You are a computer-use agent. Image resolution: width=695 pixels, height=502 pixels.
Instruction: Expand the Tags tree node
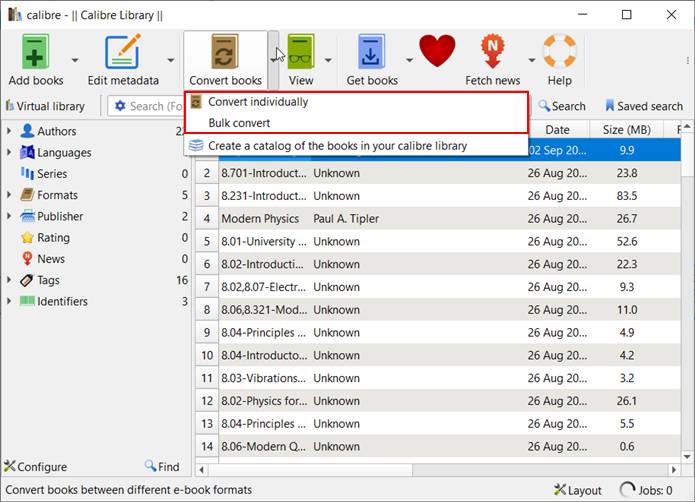coord(9,280)
